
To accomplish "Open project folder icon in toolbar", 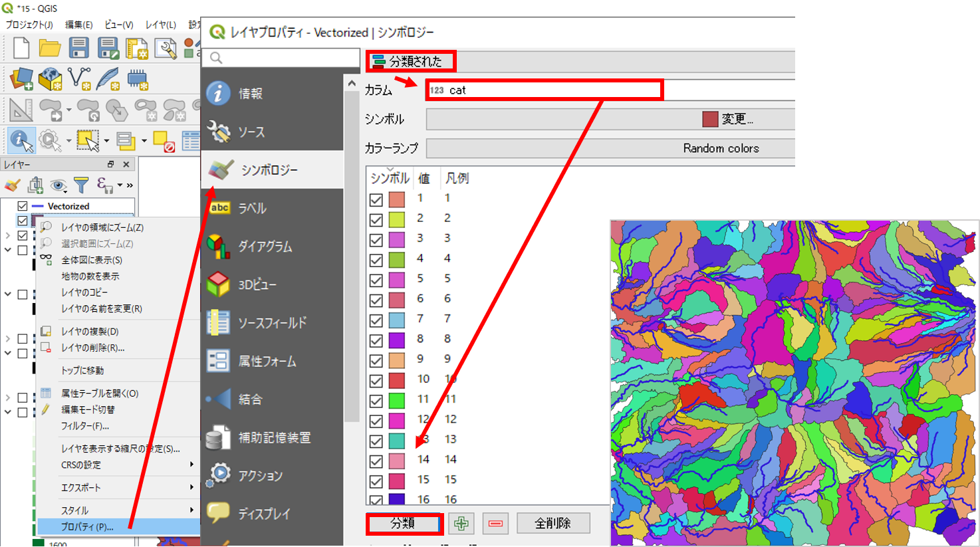I will click(50, 48).
